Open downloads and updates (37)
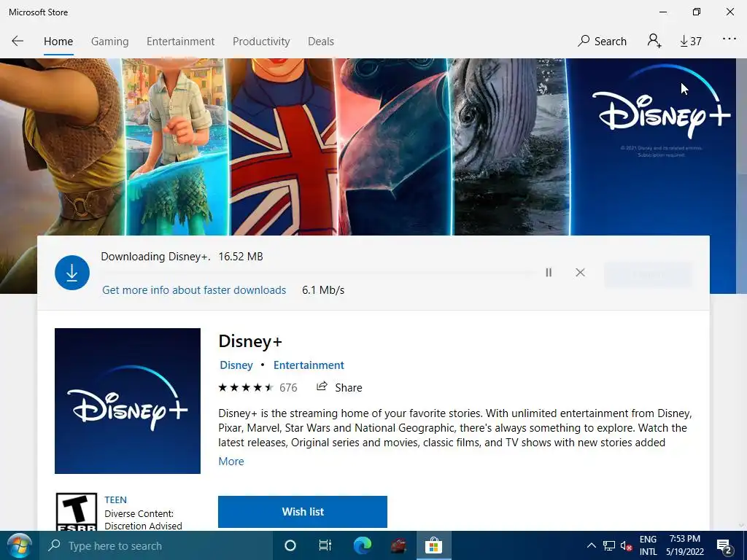This screenshot has width=747, height=560. point(690,42)
